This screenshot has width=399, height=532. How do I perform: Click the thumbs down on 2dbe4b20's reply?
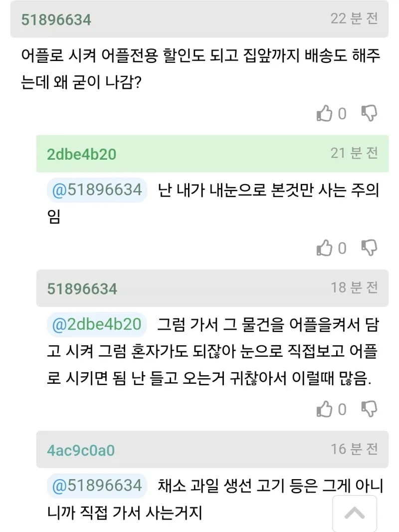[369, 248]
